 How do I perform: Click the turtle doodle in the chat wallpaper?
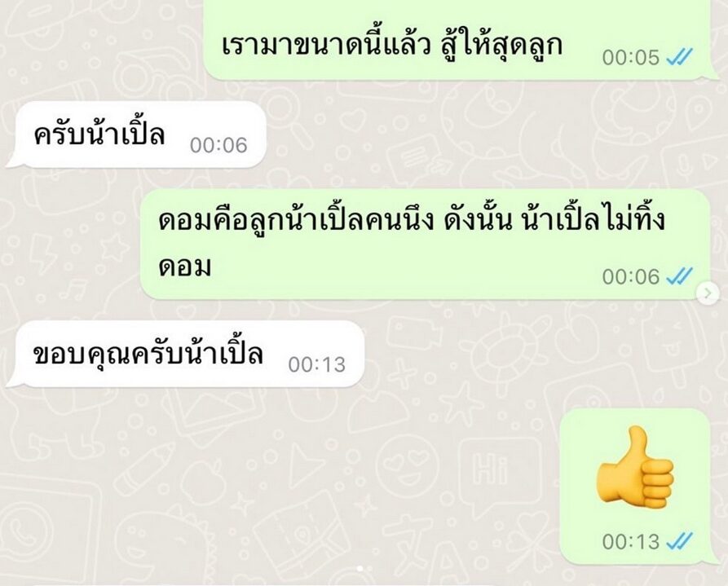pos(507,349)
